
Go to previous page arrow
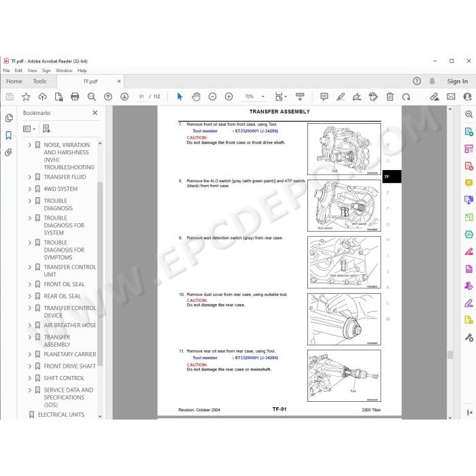coord(107,97)
